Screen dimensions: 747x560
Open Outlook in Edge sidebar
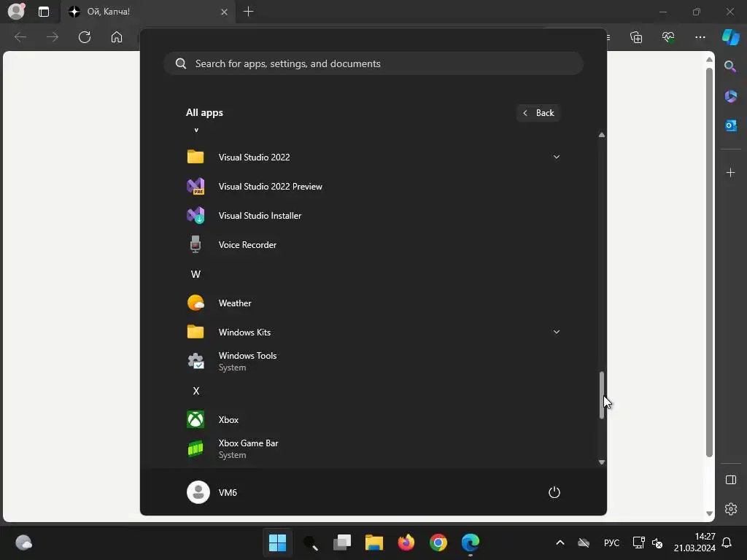pyautogui.click(x=731, y=125)
